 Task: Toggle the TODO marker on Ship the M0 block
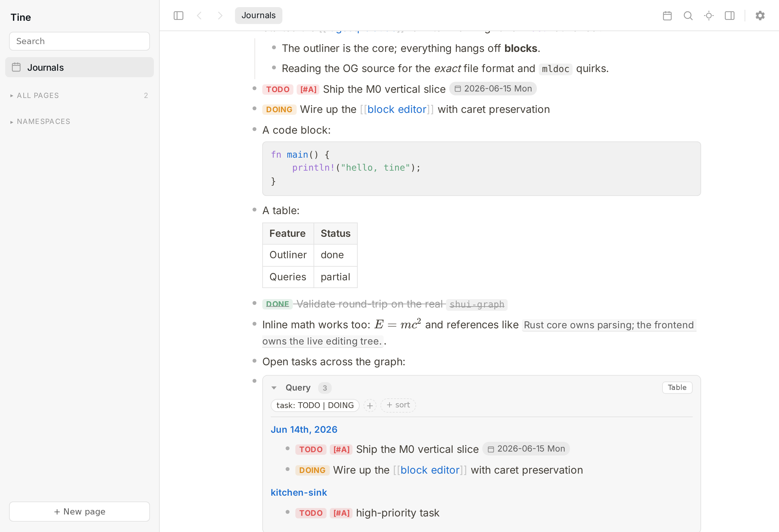pos(278,90)
